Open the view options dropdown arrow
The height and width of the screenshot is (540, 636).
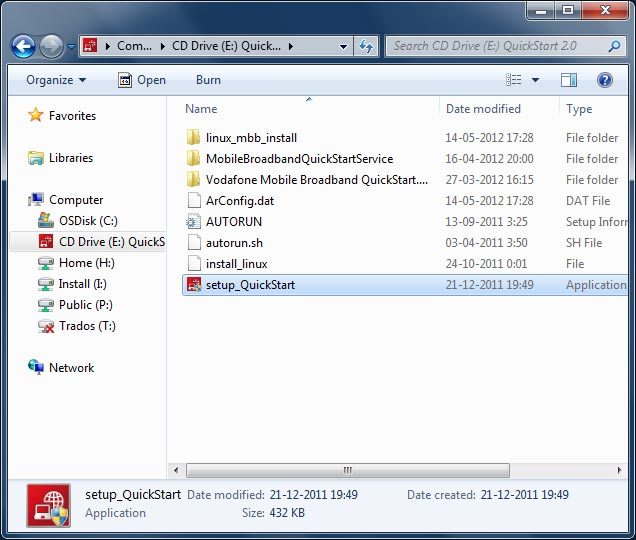(x=535, y=80)
